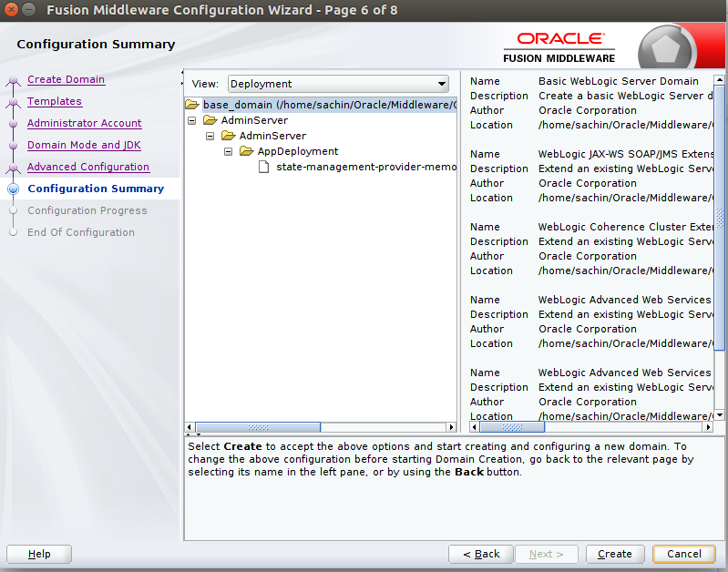Click details pane left scroll arrow
The width and height of the screenshot is (728, 572).
pyautogui.click(x=474, y=427)
